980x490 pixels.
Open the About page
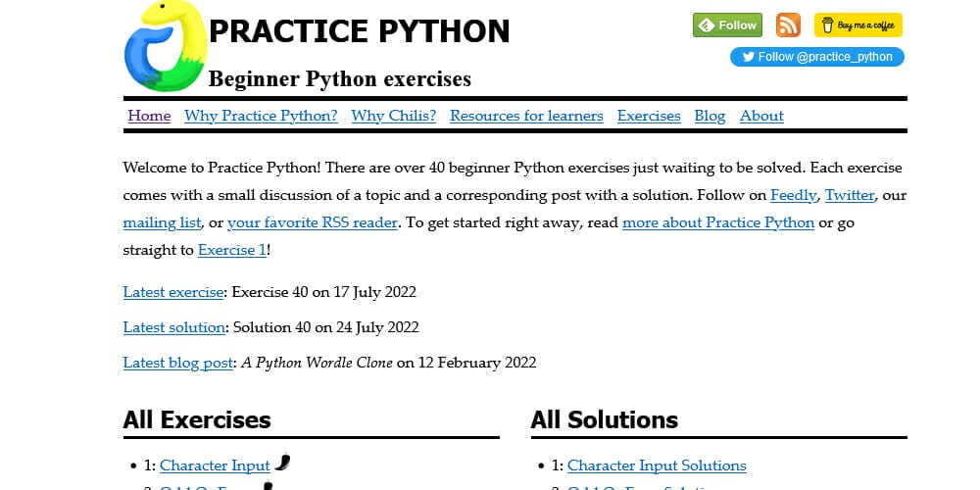(x=761, y=116)
